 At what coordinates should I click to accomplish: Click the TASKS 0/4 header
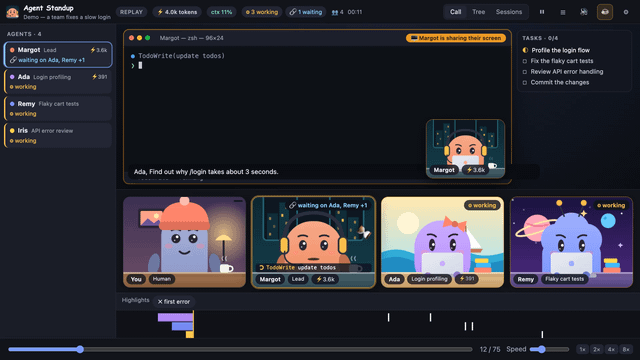point(540,38)
